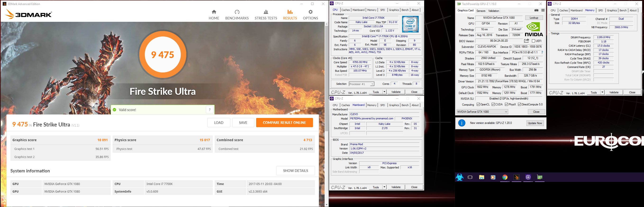This screenshot has height=207, width=644.
Task: Go to BENCHMARKS in 3DMark navigation
Action: (237, 15)
